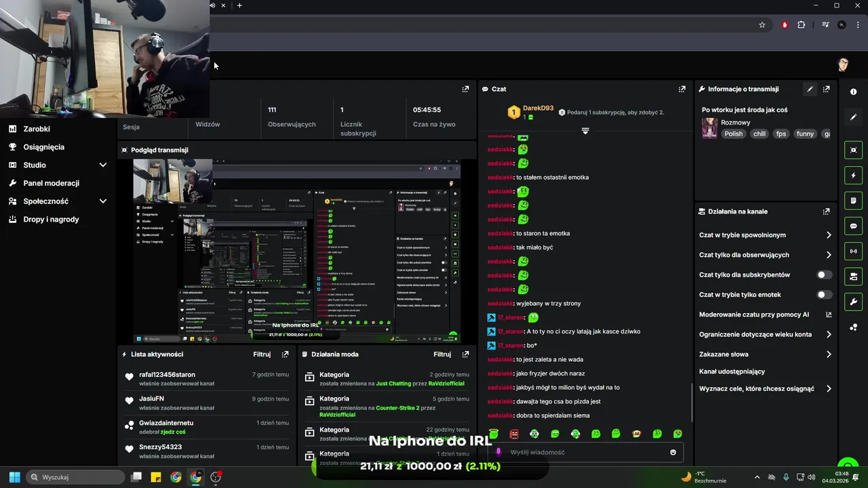Open Chrome three-dot menu
This screenshot has width=868, height=488.
pyautogui.click(x=856, y=24)
